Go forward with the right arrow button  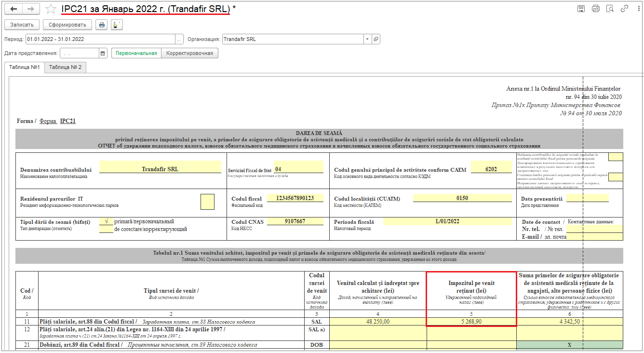pyautogui.click(x=30, y=9)
